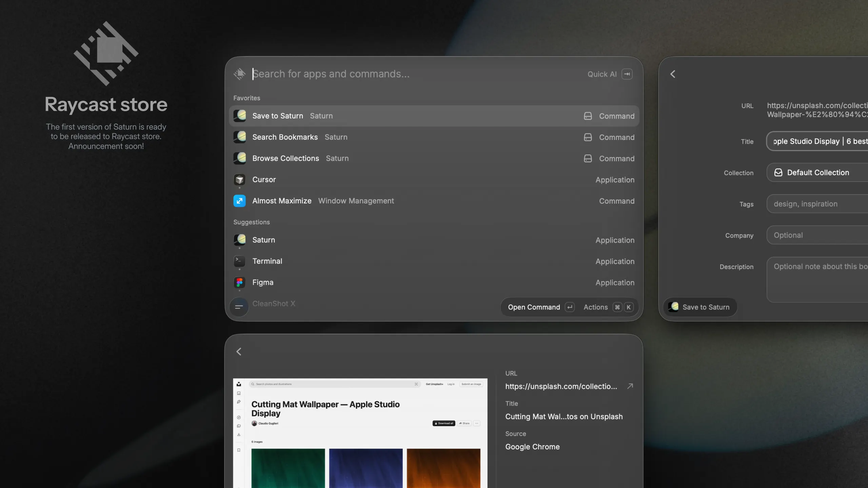
Task: Click command-type icon on Search Bookmarks row
Action: click(588, 137)
